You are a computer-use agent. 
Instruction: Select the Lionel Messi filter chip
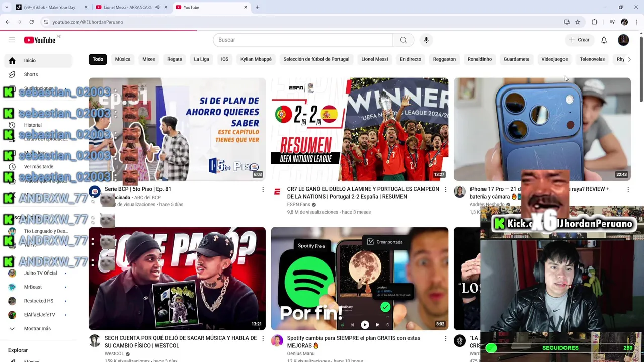pos(375,59)
